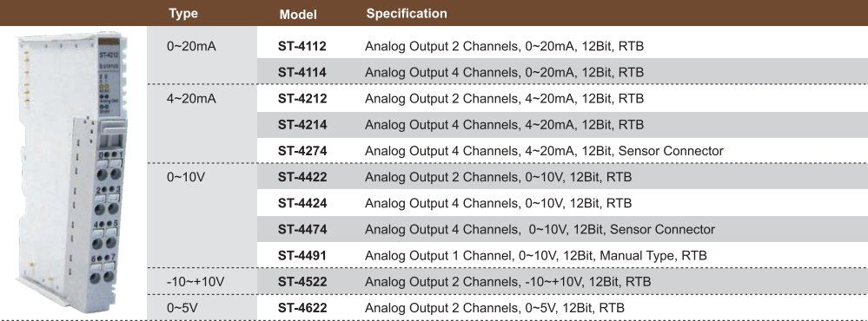
Task: Select the 0~20mA type cell
Action: 191,46
